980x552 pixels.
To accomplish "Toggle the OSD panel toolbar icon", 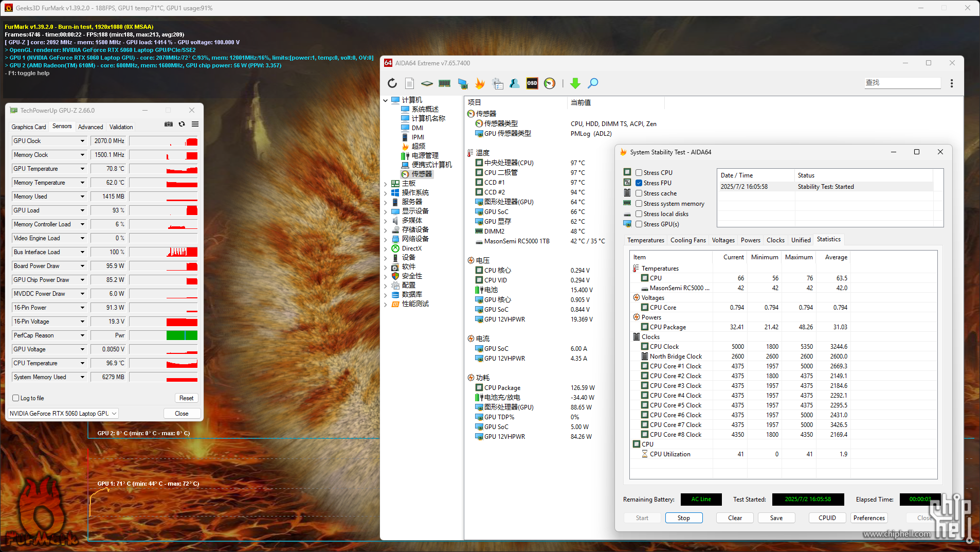I will tap(532, 83).
